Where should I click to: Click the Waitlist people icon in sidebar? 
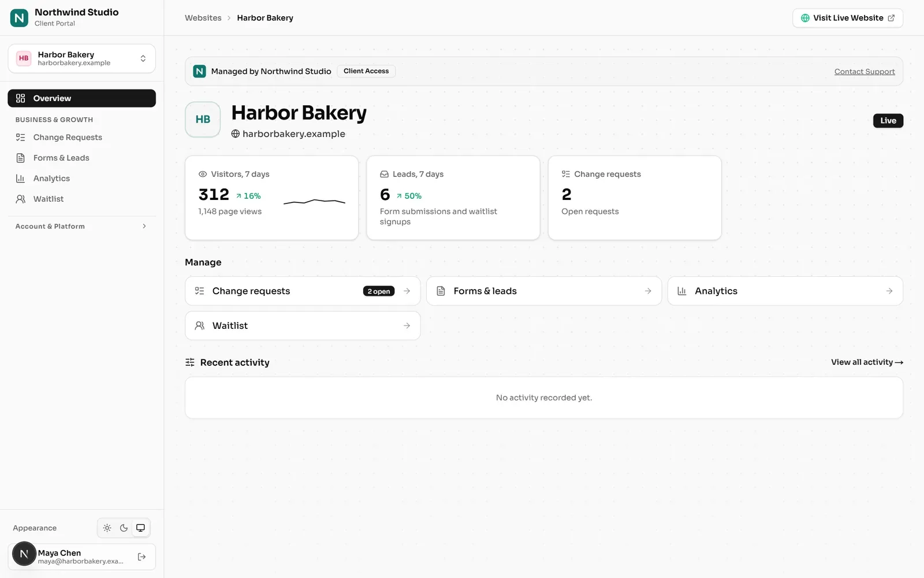(21, 199)
